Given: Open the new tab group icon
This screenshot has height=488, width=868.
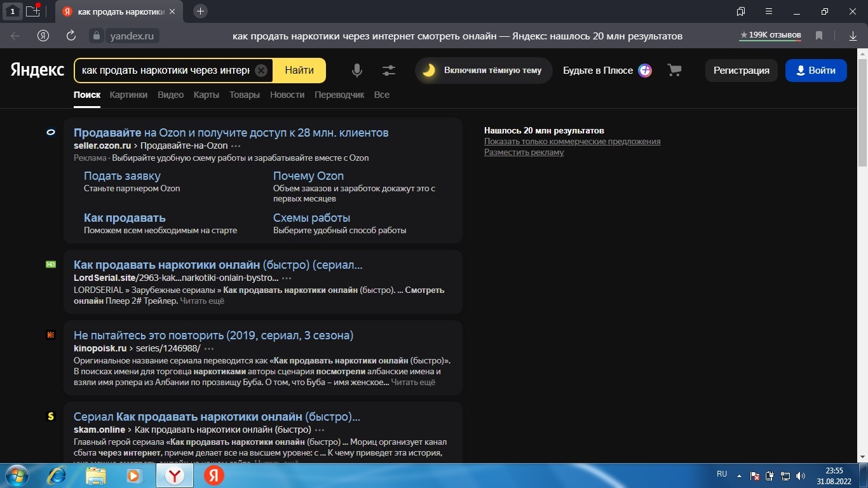Looking at the screenshot, I should point(33,11).
